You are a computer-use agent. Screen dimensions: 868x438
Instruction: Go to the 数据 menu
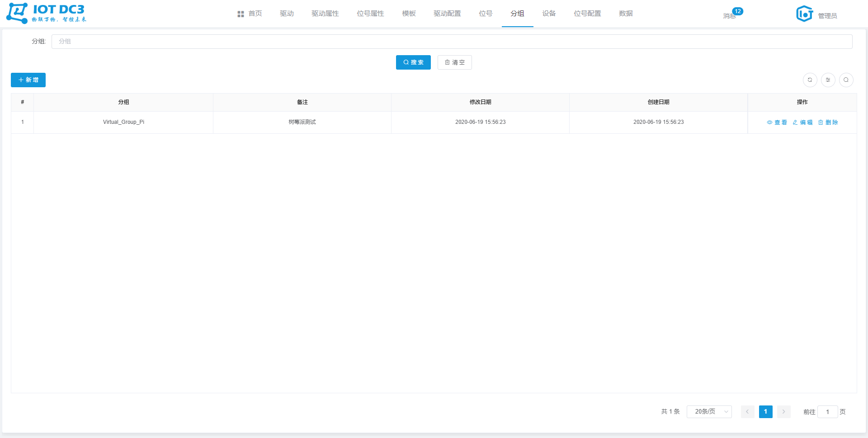[x=626, y=14]
